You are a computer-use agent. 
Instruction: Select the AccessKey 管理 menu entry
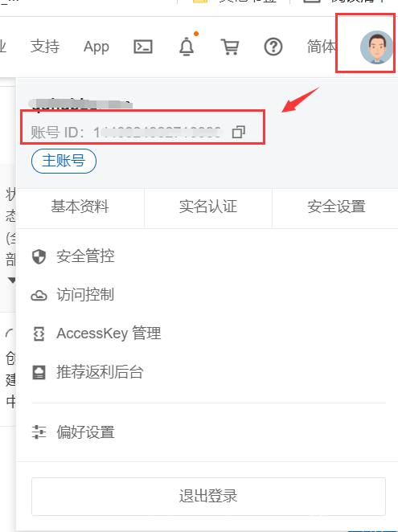(109, 334)
